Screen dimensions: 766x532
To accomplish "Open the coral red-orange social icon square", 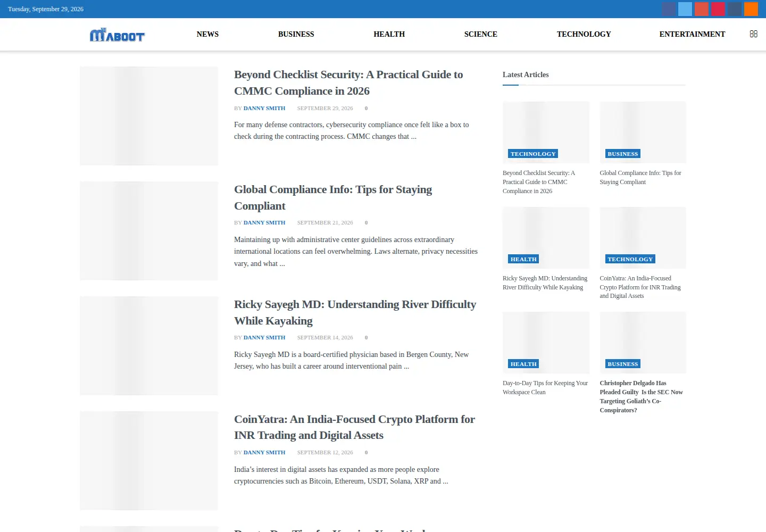I will pyautogui.click(x=702, y=9).
